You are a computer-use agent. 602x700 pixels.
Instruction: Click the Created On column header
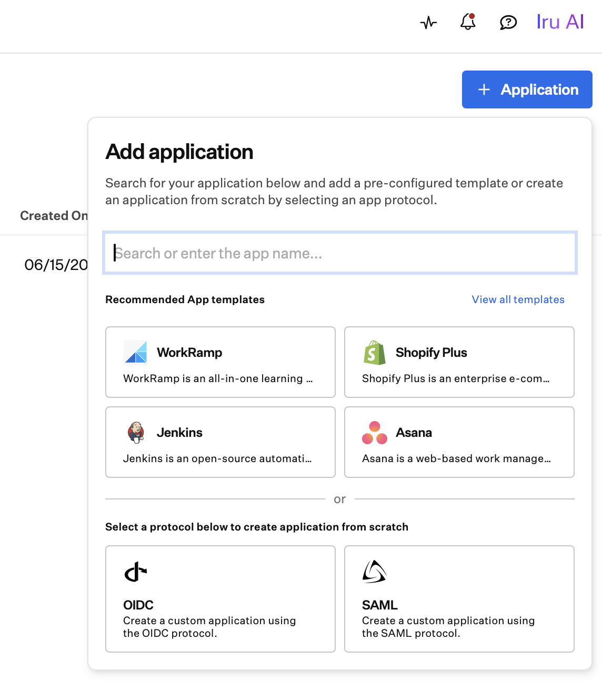[54, 216]
